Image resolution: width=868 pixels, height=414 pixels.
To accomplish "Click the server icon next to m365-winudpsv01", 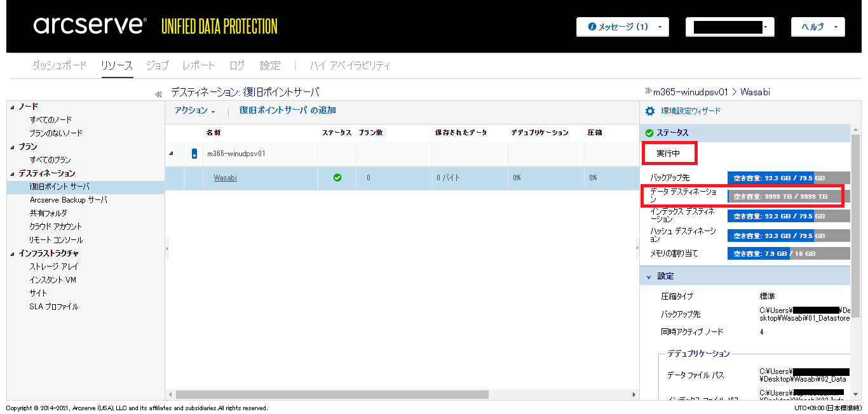I will [x=194, y=154].
